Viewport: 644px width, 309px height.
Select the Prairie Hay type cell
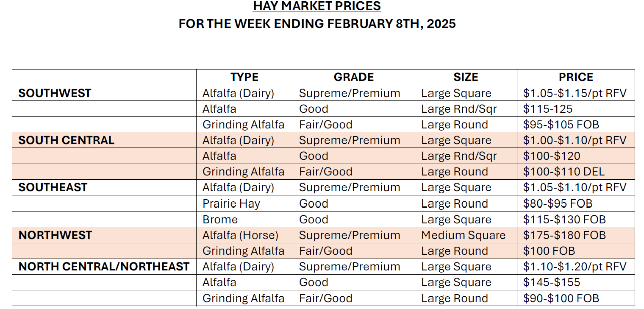click(231, 203)
